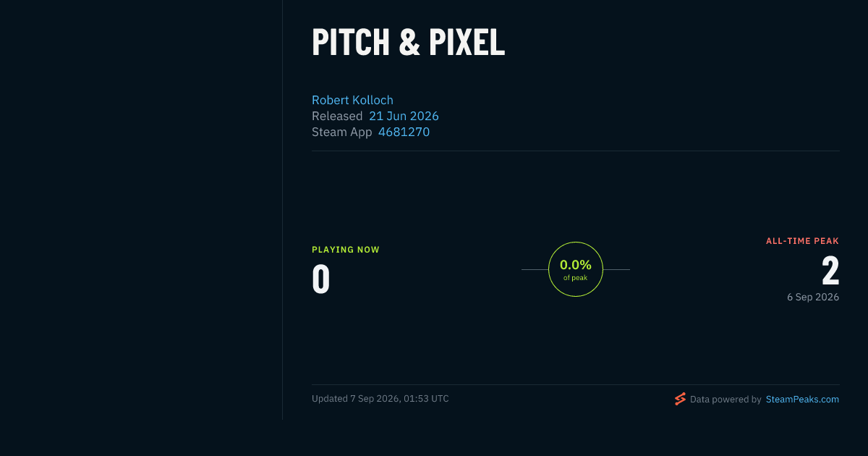Click the Updated 7 Sep 2026 timestamp
The height and width of the screenshot is (456, 868).
(380, 399)
